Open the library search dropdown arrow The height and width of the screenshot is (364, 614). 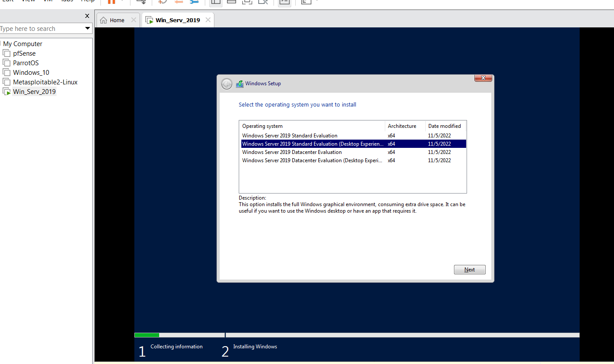coord(87,29)
